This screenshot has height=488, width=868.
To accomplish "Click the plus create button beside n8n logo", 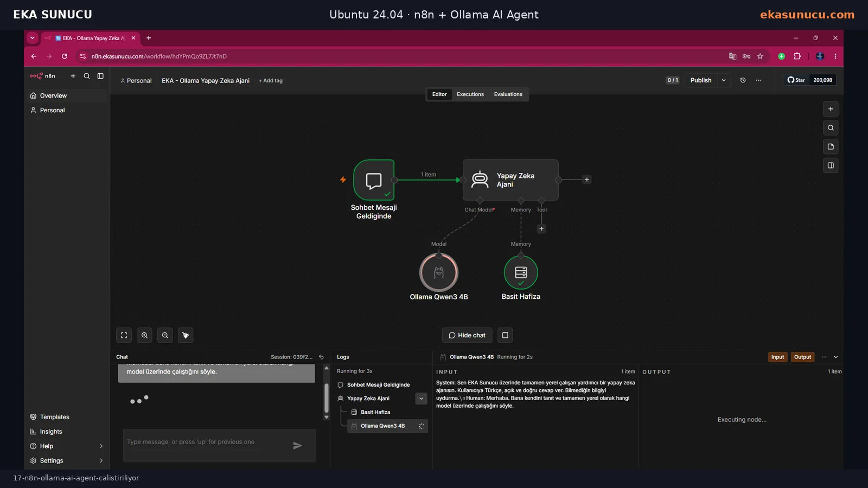I will 73,76.
